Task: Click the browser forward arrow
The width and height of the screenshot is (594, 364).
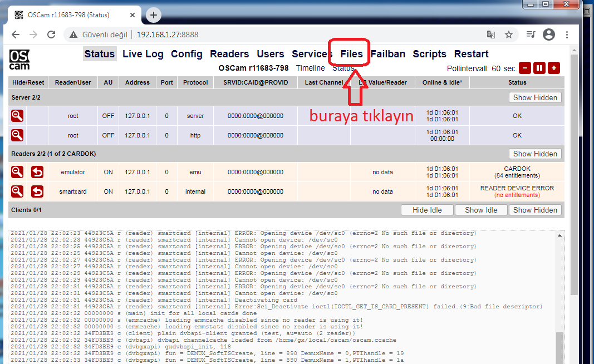Action: pos(33,35)
